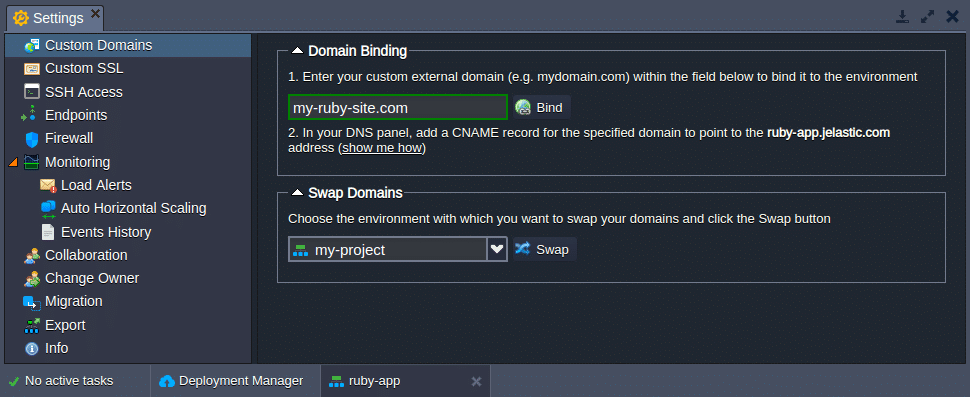Viewport: 970px width, 397px height.
Task: Click the Info circle icon
Action: (32, 349)
